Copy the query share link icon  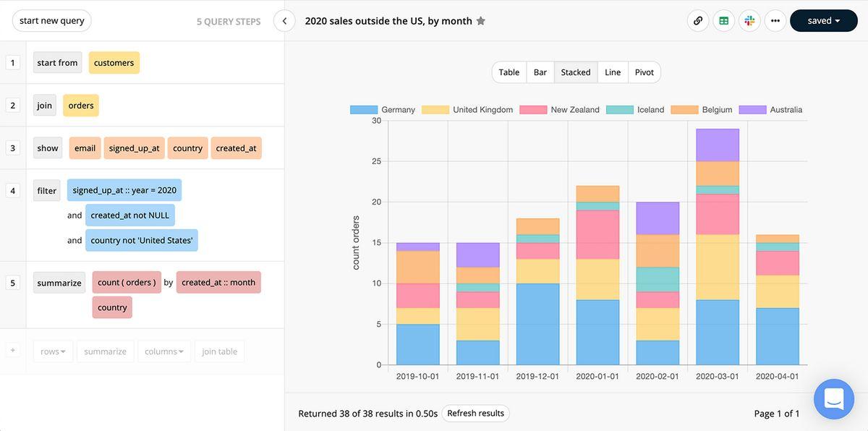[698, 21]
